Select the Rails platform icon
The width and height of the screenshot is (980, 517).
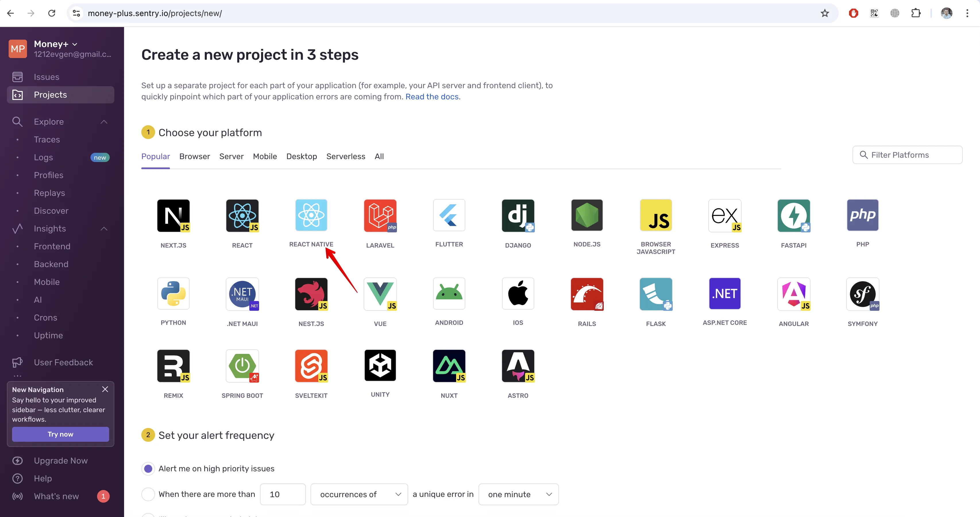(587, 294)
